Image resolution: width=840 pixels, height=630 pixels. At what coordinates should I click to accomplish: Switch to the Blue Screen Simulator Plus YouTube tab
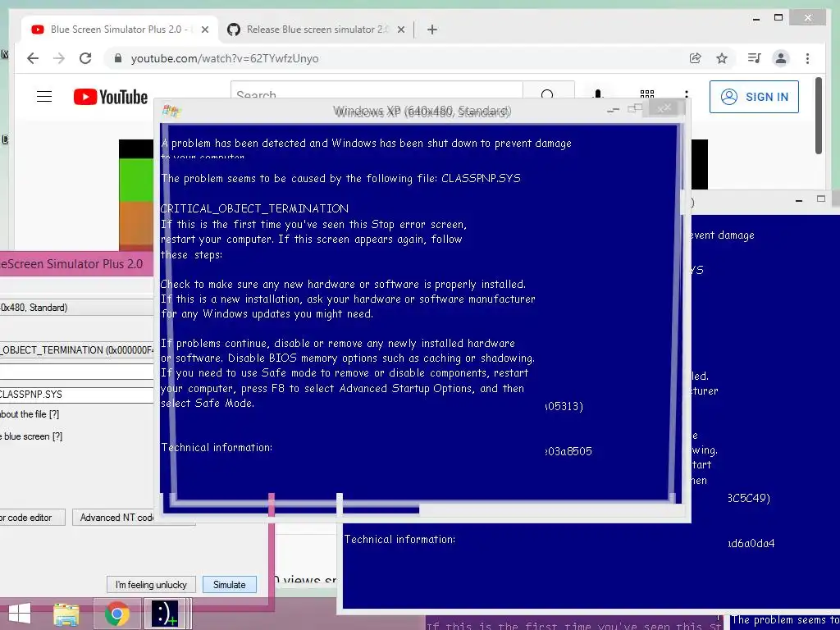[x=120, y=30]
